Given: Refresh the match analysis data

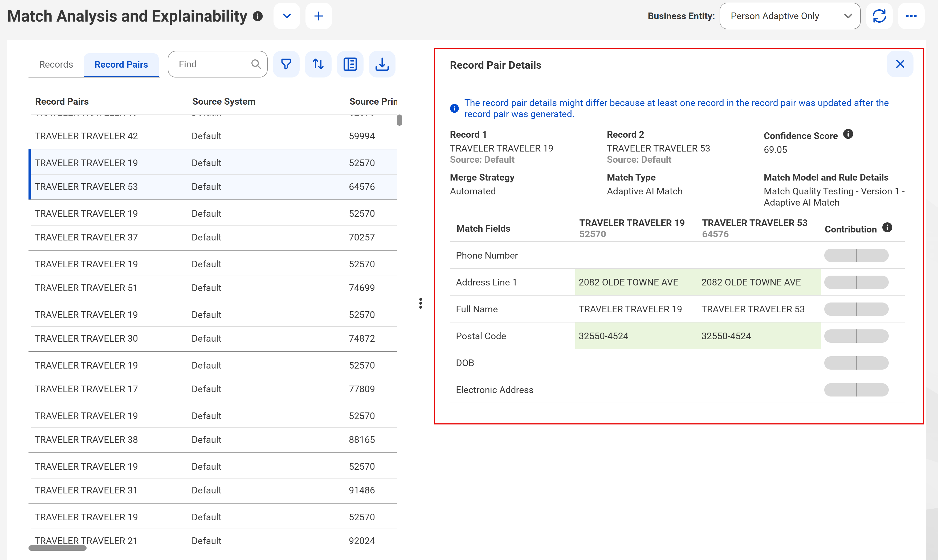Looking at the screenshot, I should pyautogui.click(x=879, y=16).
